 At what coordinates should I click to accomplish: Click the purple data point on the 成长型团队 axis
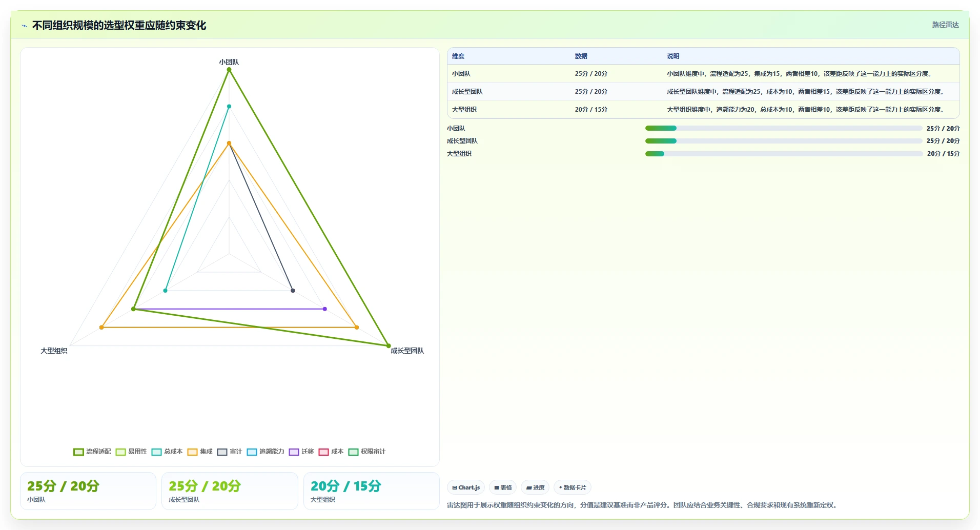click(x=325, y=309)
